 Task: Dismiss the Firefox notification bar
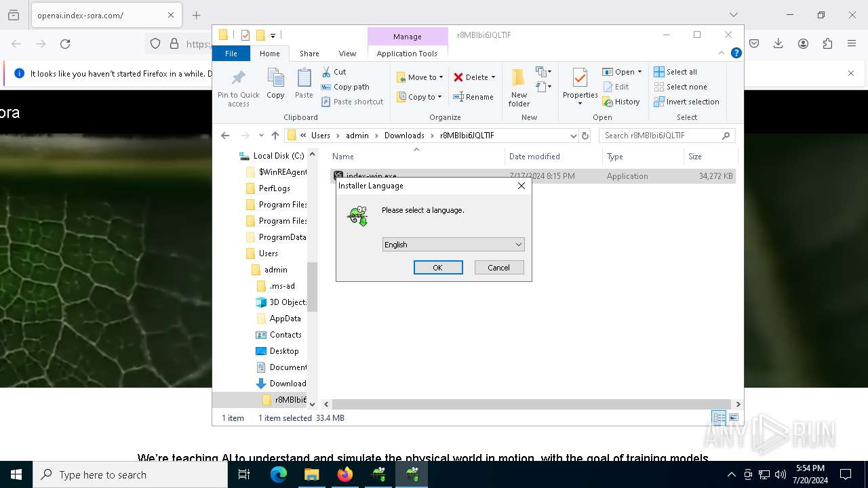point(851,73)
